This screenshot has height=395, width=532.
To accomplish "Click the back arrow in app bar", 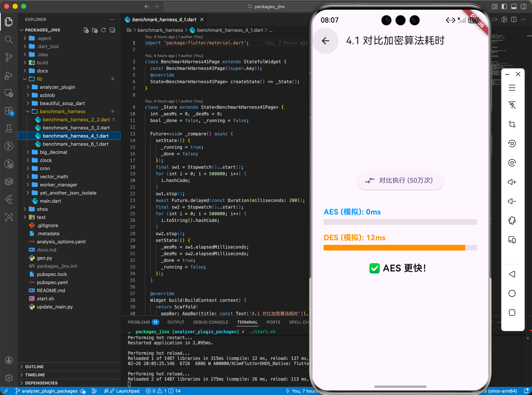I will click(325, 41).
